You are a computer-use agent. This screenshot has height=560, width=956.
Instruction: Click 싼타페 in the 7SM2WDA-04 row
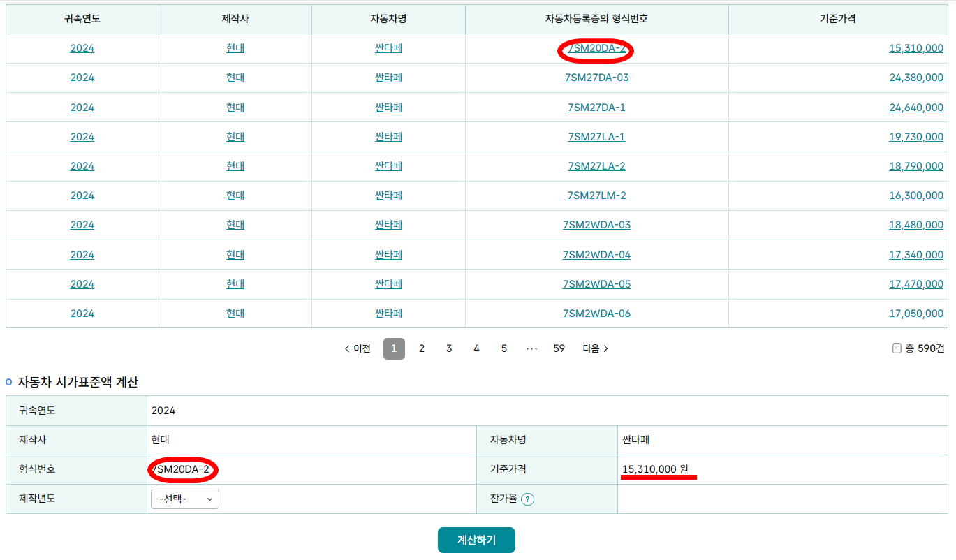[x=388, y=255]
